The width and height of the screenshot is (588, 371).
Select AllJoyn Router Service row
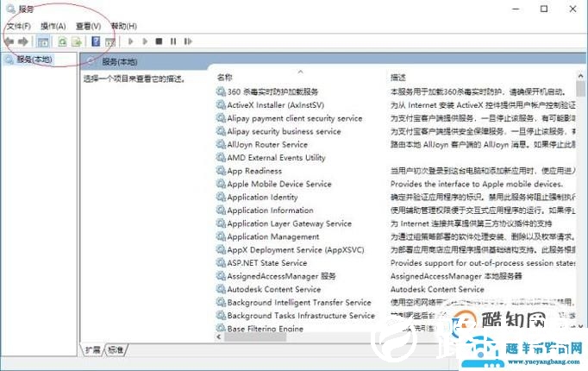pos(267,144)
